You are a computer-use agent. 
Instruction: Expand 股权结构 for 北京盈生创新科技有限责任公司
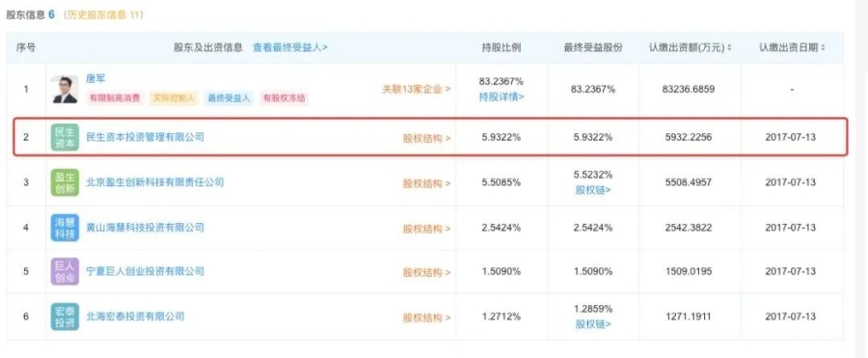pos(426,183)
